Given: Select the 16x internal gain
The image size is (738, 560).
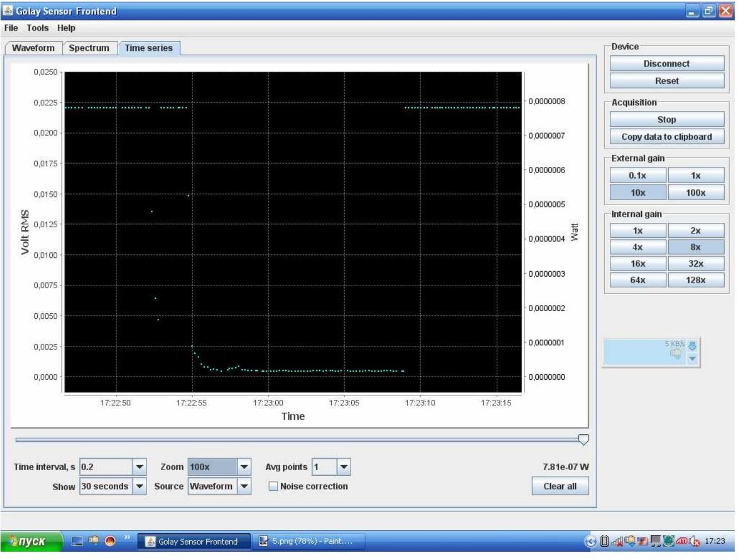Looking at the screenshot, I should click(638, 264).
